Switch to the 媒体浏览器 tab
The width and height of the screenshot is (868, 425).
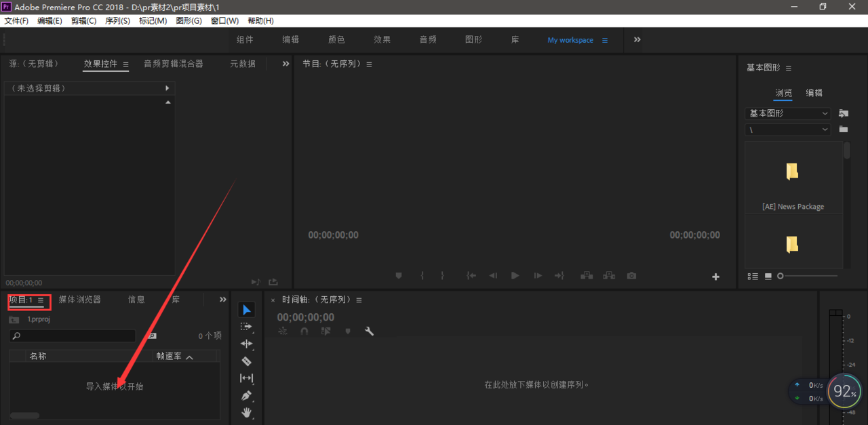[x=79, y=300]
